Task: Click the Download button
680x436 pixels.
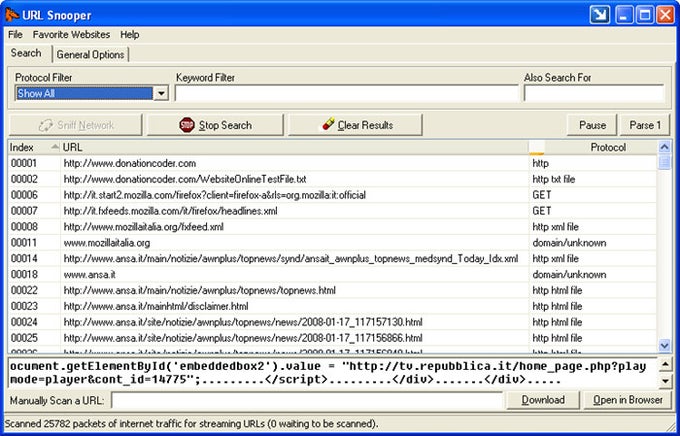Action: tap(543, 400)
